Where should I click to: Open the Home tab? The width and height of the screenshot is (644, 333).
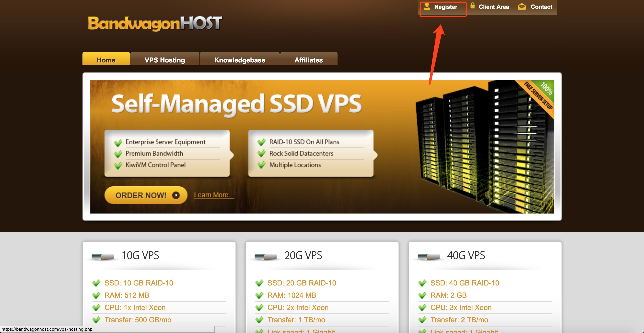(x=106, y=60)
